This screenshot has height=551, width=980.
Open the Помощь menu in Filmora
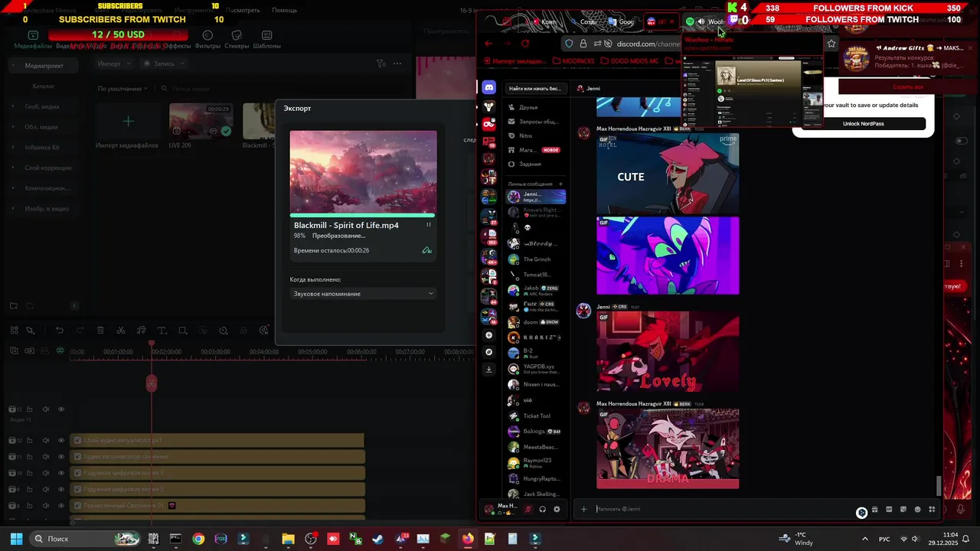coord(284,10)
